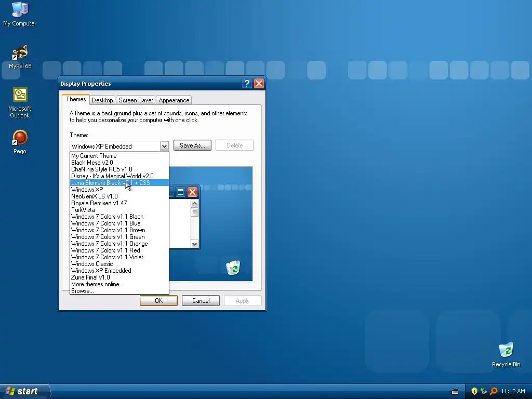The height and width of the screenshot is (399, 532).
Task: Choose TurkVista theme
Action: pos(119,210)
